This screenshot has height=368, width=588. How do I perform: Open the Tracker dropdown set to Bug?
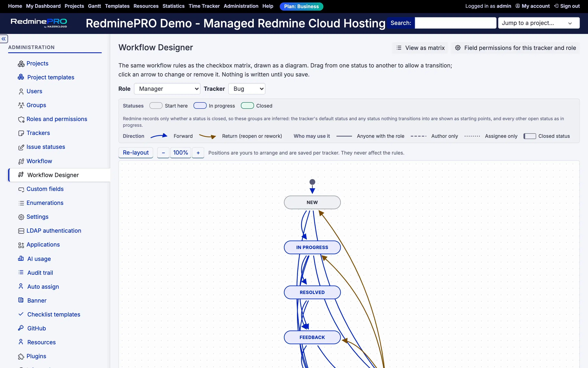(x=247, y=89)
